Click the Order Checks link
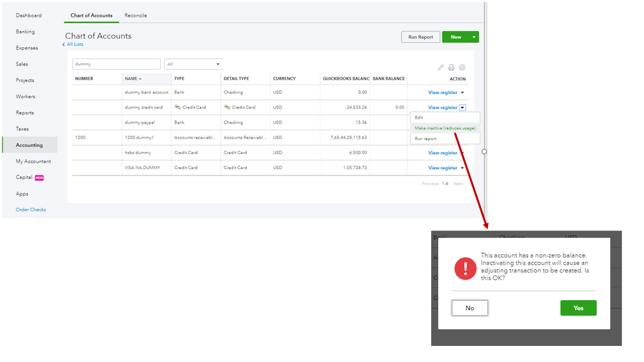 tap(30, 210)
